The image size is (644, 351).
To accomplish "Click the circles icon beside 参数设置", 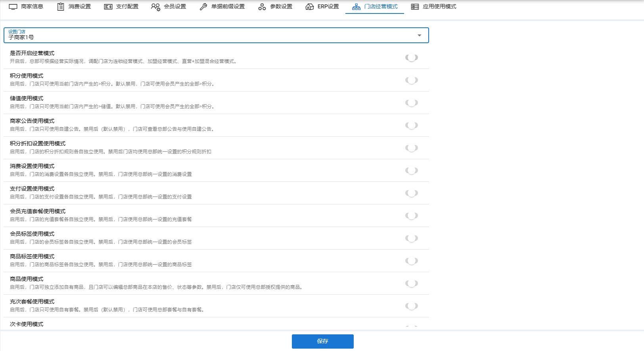I will point(262,7).
